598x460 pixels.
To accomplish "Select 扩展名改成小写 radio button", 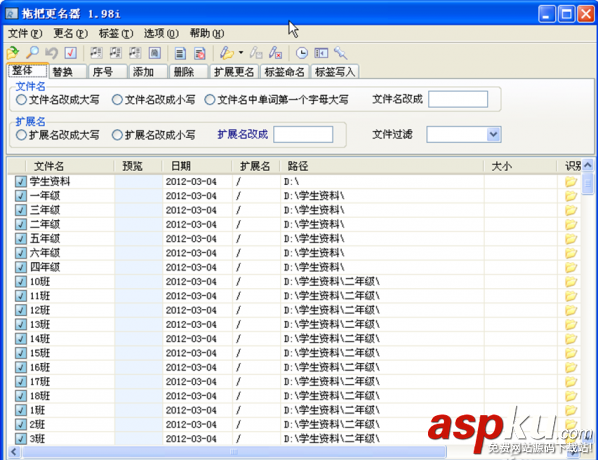I will tap(117, 135).
